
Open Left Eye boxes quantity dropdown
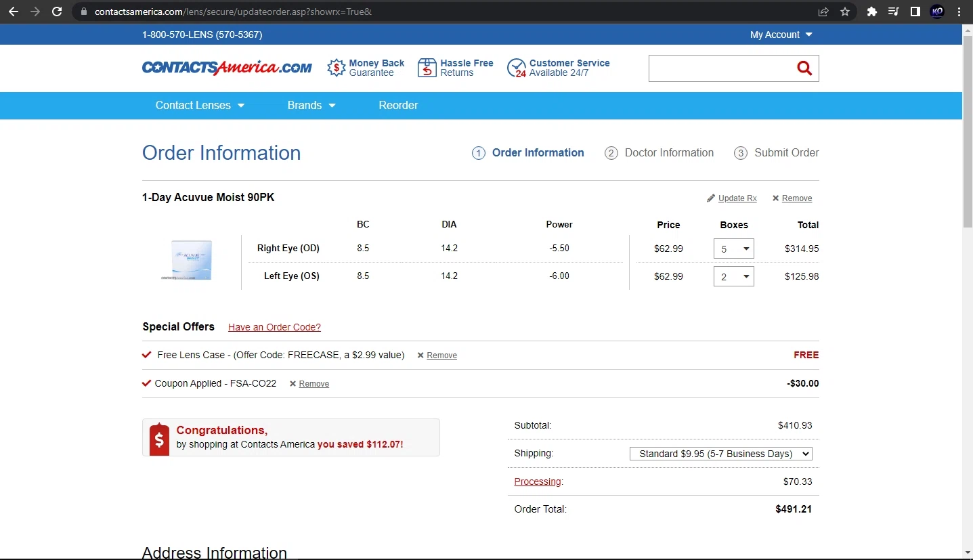[734, 276]
